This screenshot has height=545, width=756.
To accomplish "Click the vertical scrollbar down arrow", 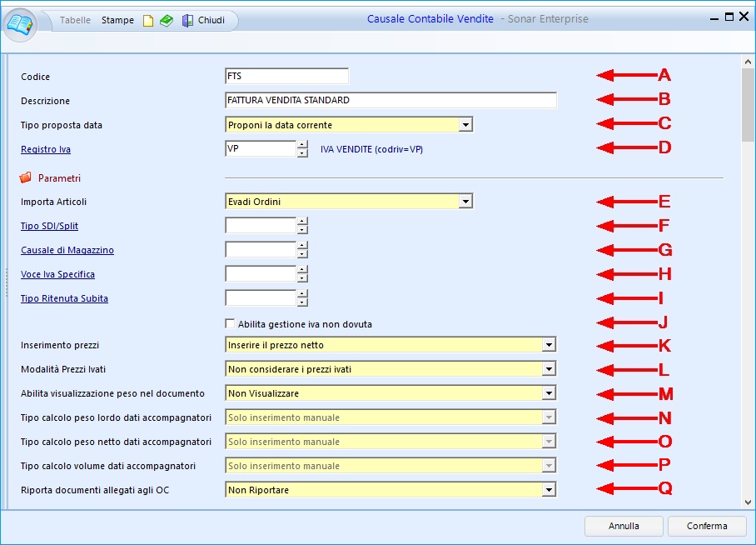I will pos(747,502).
